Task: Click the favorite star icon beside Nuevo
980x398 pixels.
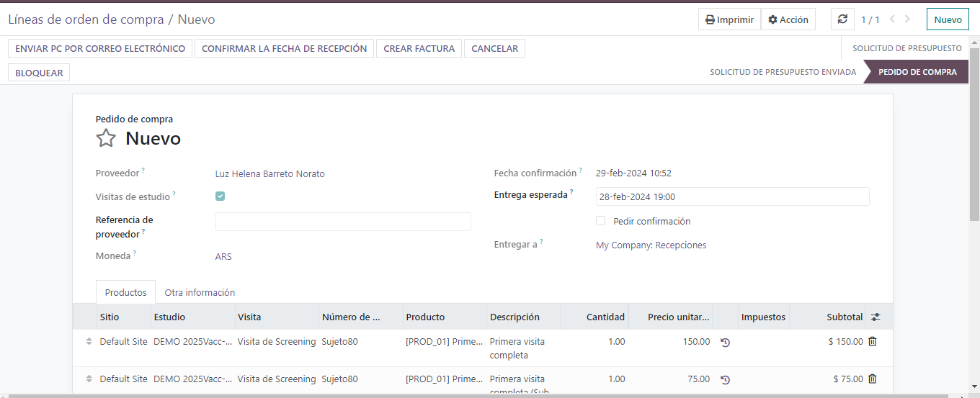Action: click(106, 138)
